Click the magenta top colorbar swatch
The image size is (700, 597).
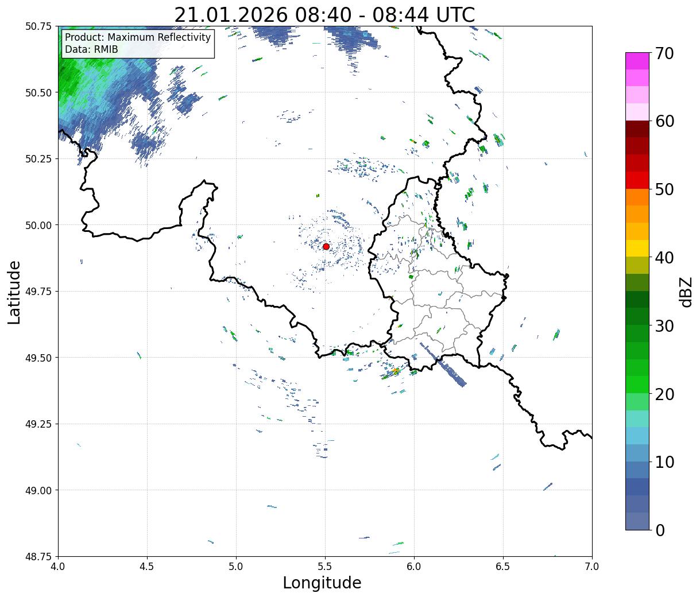pyautogui.click(x=637, y=61)
